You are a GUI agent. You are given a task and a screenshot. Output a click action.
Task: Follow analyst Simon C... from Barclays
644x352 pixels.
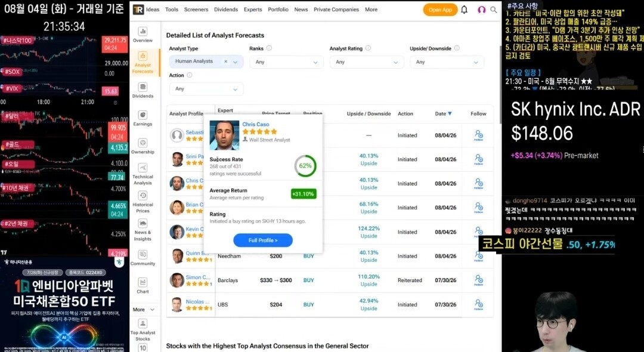point(478,280)
